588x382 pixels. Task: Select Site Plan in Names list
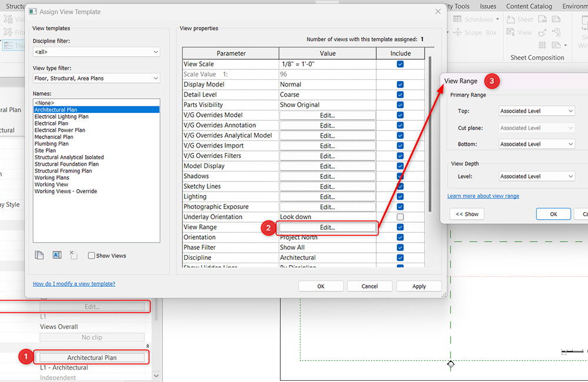(46, 150)
